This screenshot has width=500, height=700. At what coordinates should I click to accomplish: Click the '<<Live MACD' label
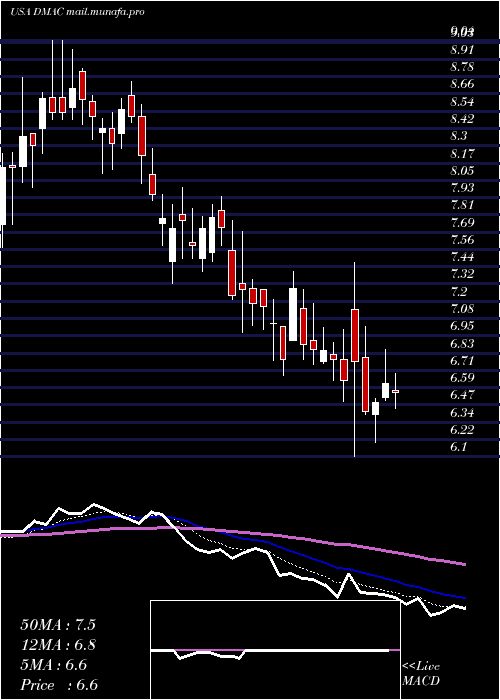tap(421, 674)
